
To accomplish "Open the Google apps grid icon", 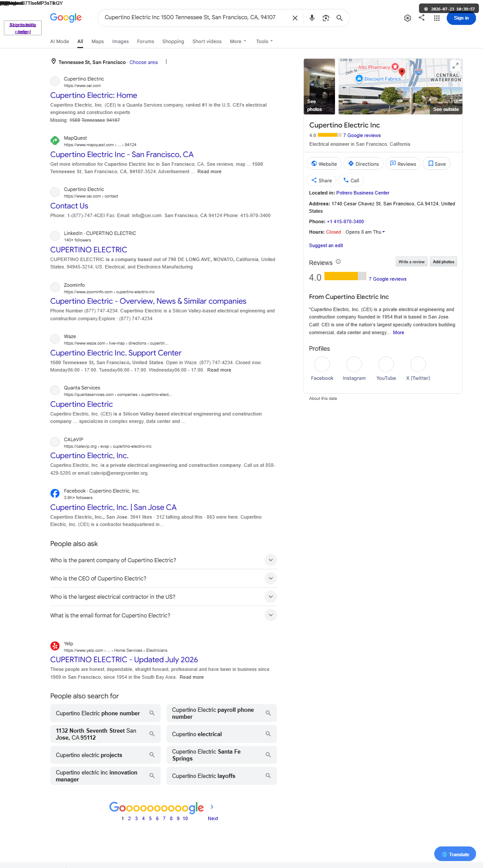I will click(437, 18).
